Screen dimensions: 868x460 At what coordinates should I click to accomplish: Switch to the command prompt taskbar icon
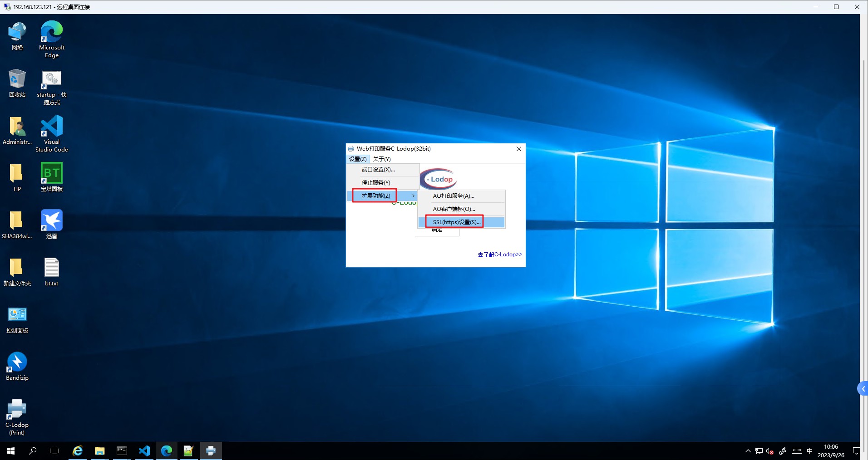coord(122,451)
